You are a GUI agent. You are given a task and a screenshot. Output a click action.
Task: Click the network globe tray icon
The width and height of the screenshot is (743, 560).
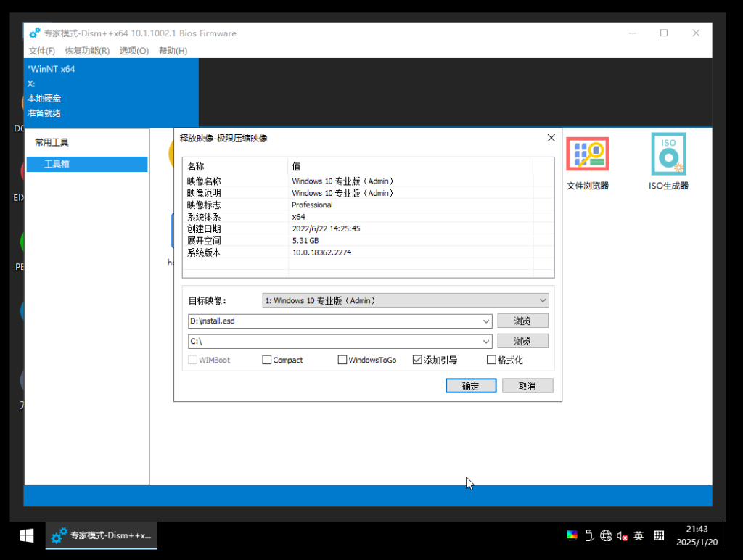606,536
